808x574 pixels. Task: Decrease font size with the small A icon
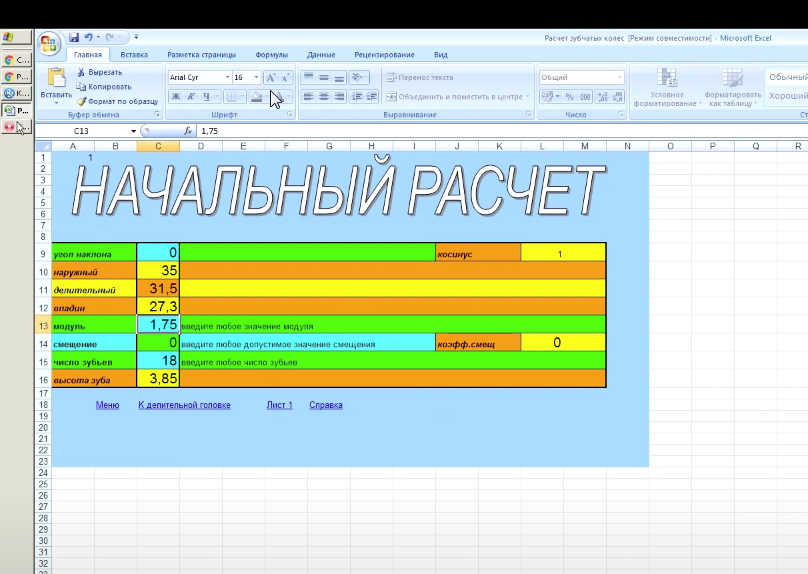(285, 78)
